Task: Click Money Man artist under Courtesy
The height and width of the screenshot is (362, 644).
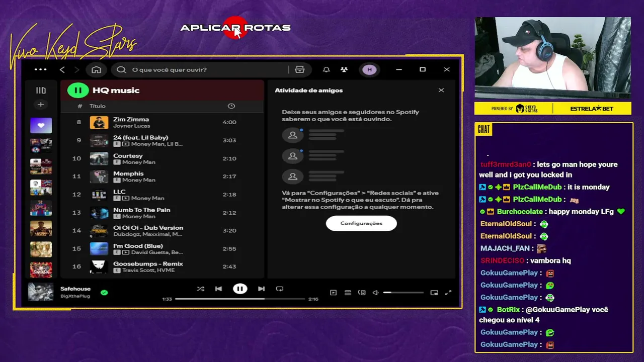Action: tap(138, 162)
